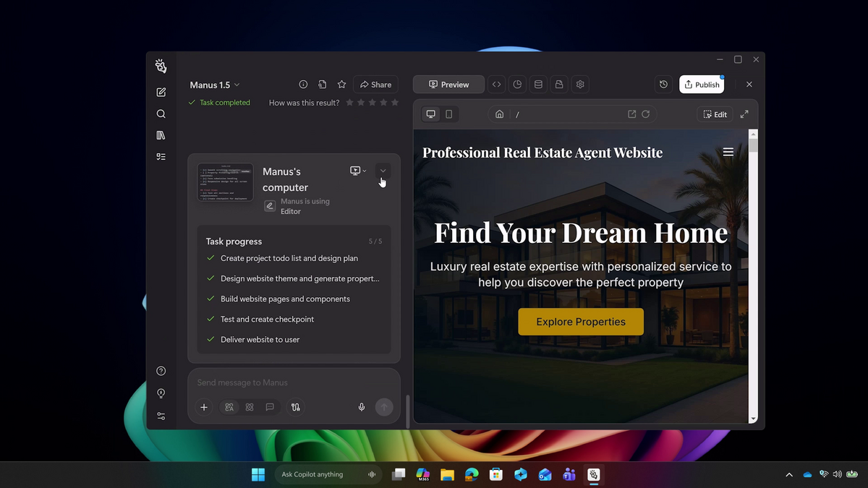
Task: Open preview in external window icon
Action: click(x=631, y=114)
